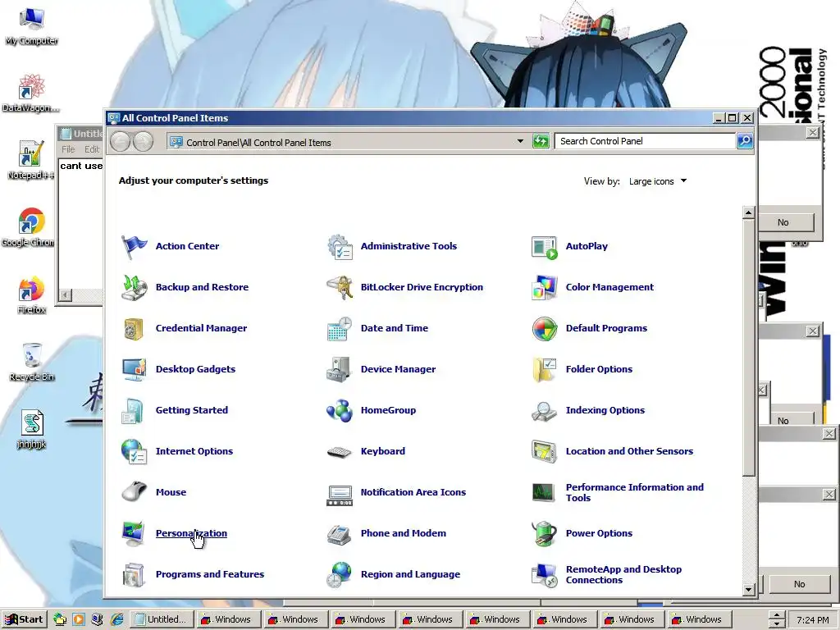Open the Folder Options icon
The height and width of the screenshot is (630, 840).
tap(545, 370)
